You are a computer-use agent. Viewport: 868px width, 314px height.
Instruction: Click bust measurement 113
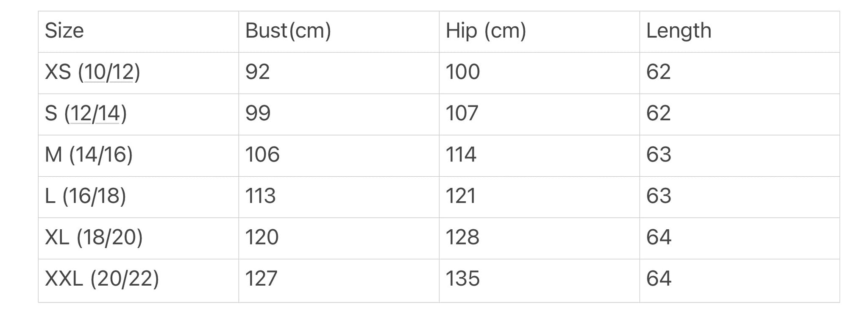click(x=339, y=197)
